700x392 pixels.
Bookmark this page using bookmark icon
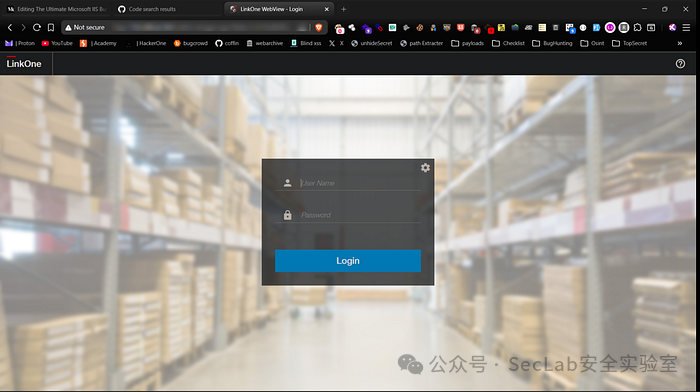(x=51, y=28)
